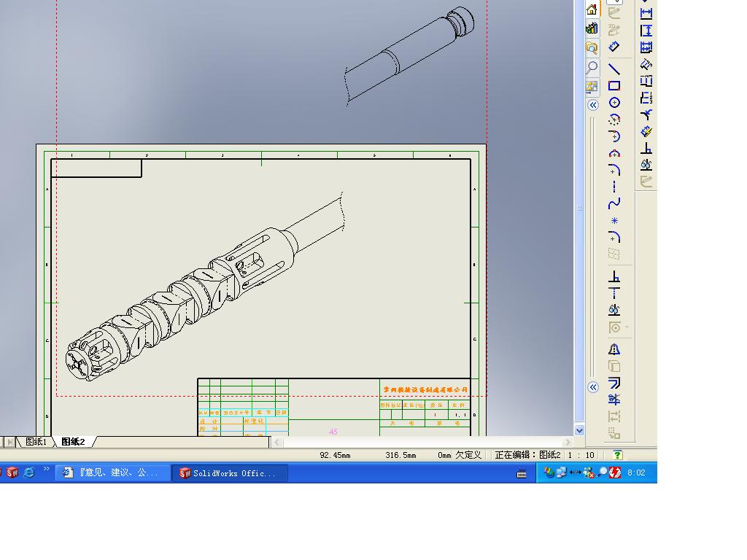Screen dimensions: 747x560
Task: Collapse the task pane using the upper « button
Action: pyautogui.click(x=592, y=105)
